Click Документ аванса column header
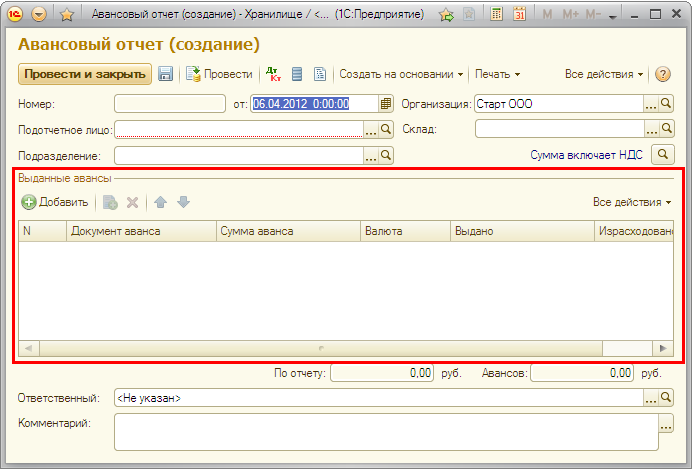This screenshot has width=692, height=469. tap(141, 231)
